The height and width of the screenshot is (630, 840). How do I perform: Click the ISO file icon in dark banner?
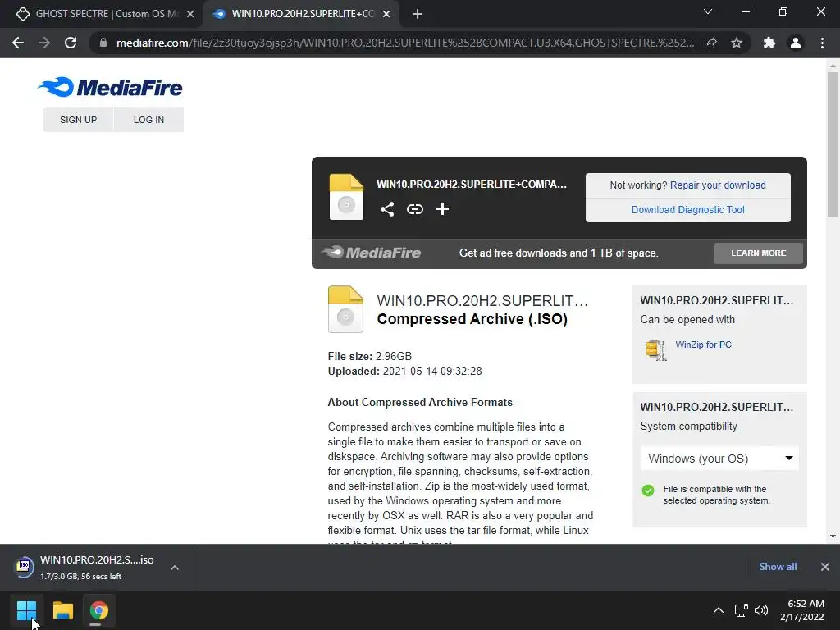point(346,197)
